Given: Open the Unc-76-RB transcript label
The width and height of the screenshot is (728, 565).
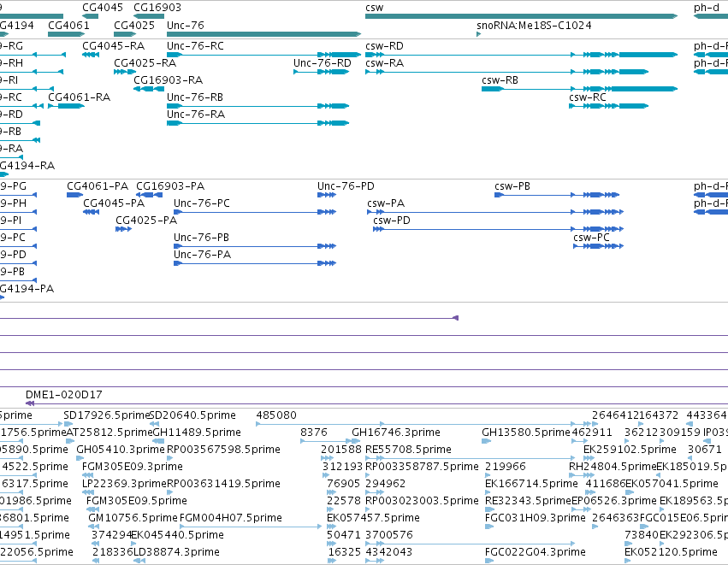Looking at the screenshot, I should [x=195, y=97].
